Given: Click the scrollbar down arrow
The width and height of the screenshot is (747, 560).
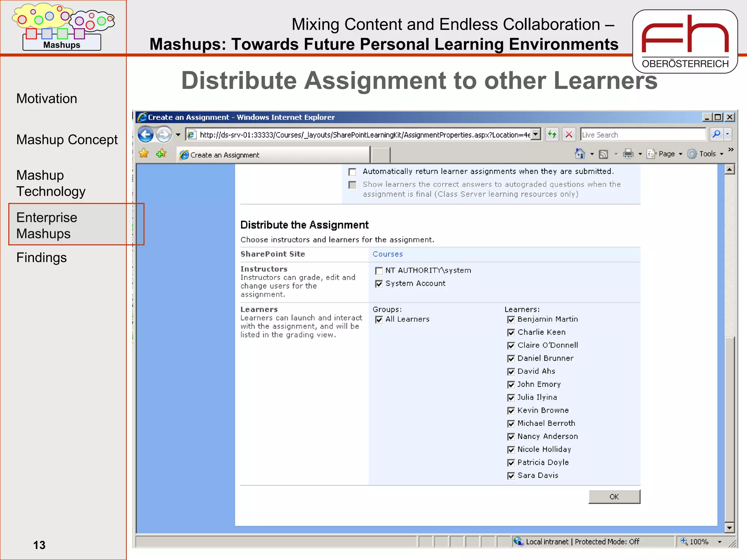Looking at the screenshot, I should tap(729, 528).
